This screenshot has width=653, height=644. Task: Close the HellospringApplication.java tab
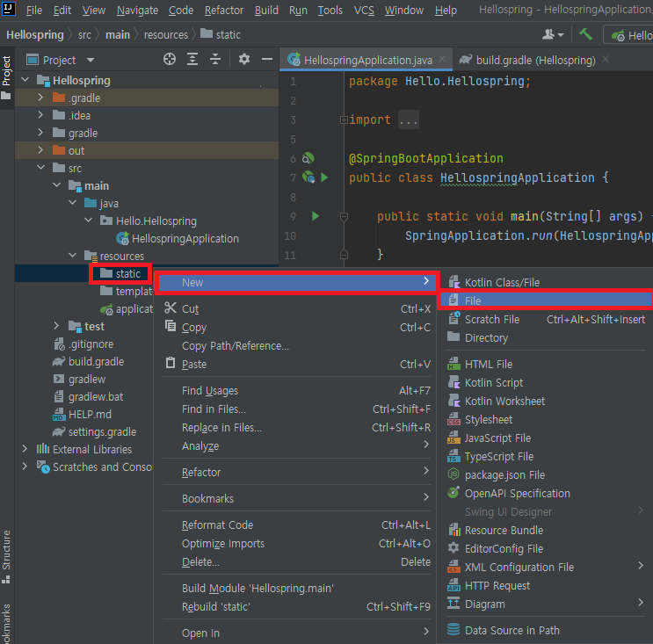pyautogui.click(x=442, y=59)
